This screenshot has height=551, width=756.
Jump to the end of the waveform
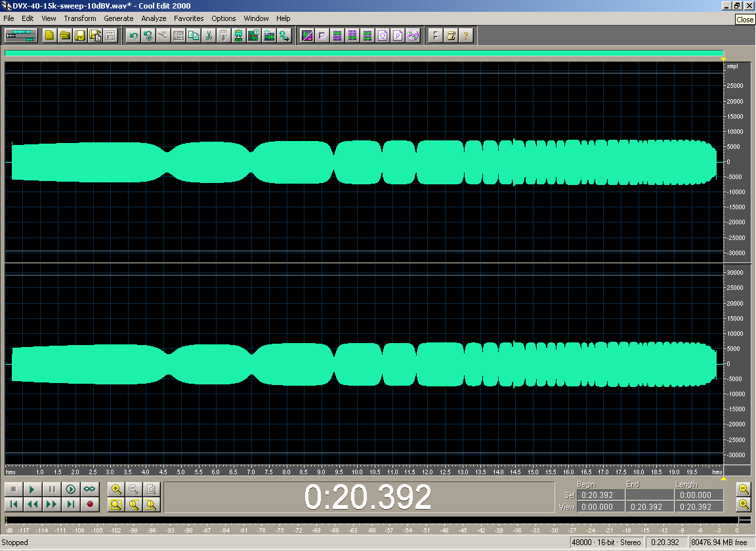[x=70, y=504]
